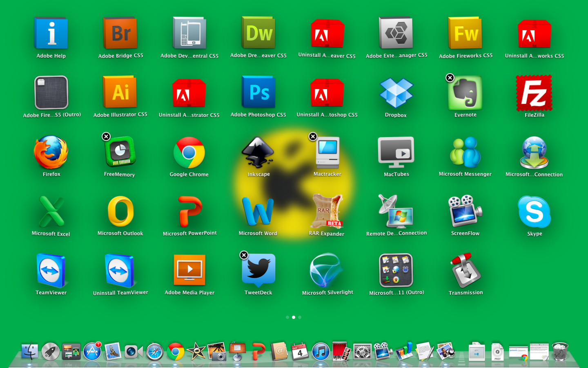Open Adobe Dreamweaver CS5
Image resolution: width=588 pixels, height=368 pixels.
258,34
